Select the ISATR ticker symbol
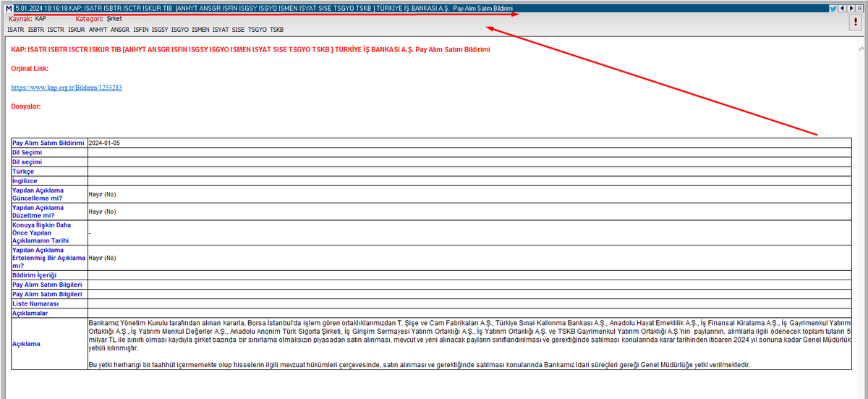Image resolution: width=868 pixels, height=399 pixels. (x=16, y=30)
